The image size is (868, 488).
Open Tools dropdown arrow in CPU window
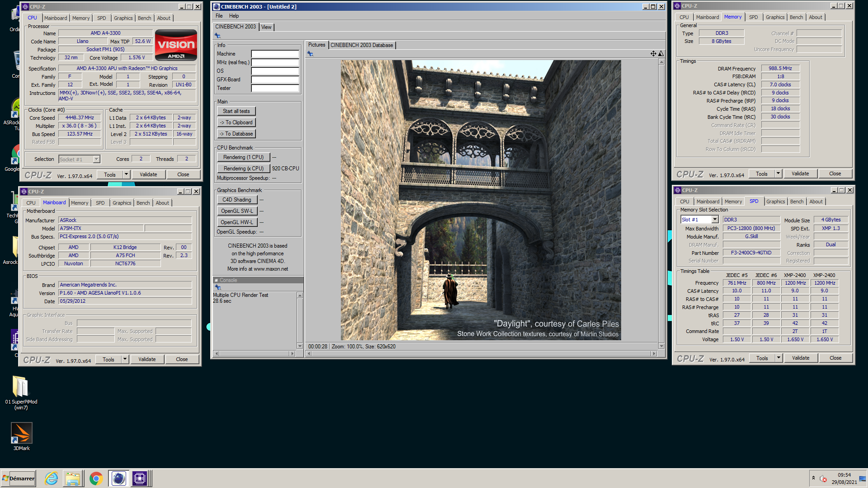(x=127, y=174)
